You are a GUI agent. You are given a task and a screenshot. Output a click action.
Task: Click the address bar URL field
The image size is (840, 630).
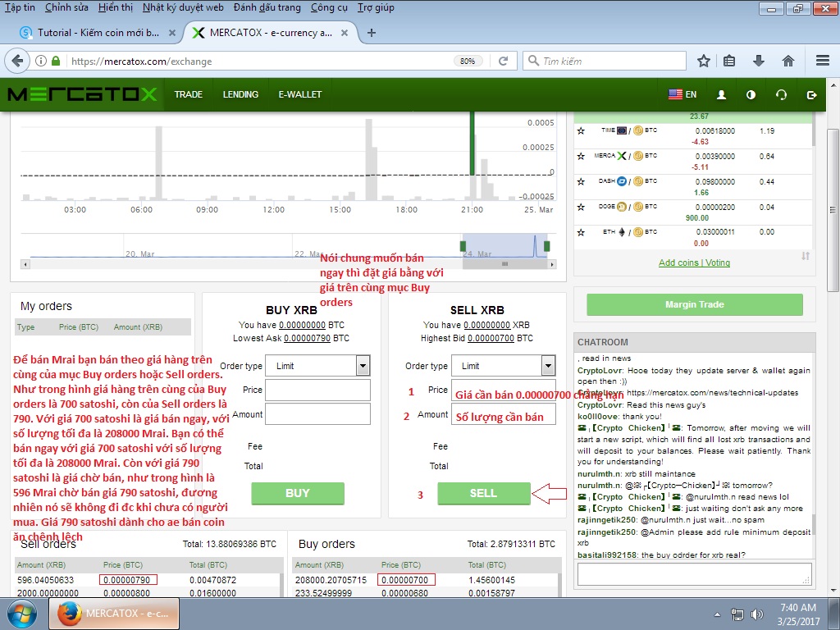[x=261, y=61]
